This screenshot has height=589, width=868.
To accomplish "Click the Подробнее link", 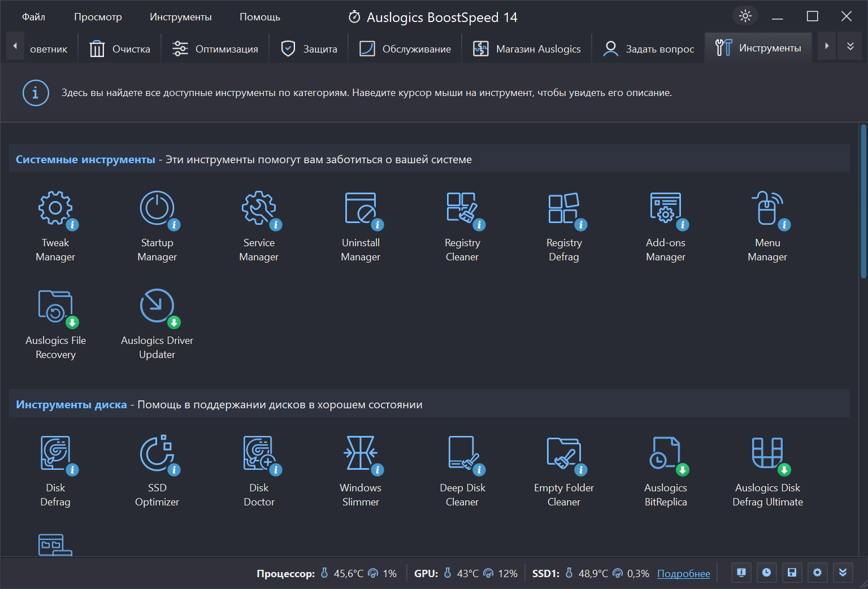I will [x=684, y=574].
